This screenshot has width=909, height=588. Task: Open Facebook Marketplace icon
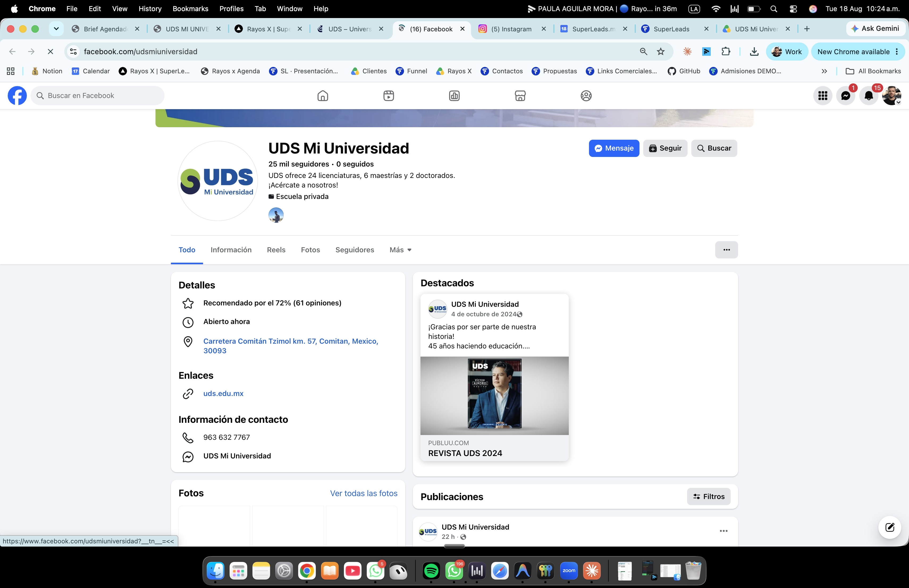[x=520, y=96]
